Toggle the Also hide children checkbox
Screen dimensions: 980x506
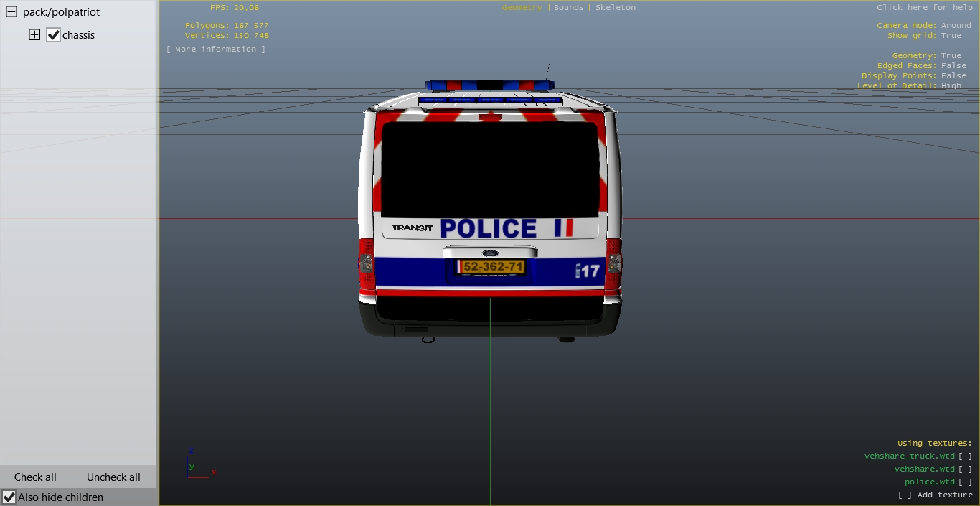coord(9,497)
